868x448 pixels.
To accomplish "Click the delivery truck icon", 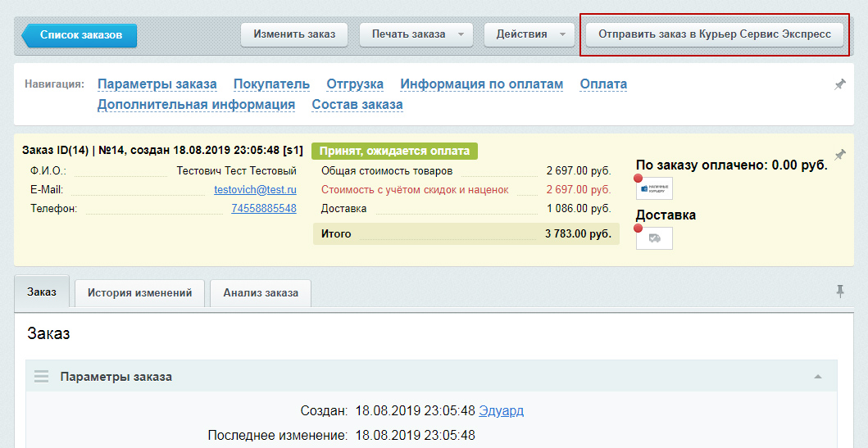I will [x=654, y=238].
